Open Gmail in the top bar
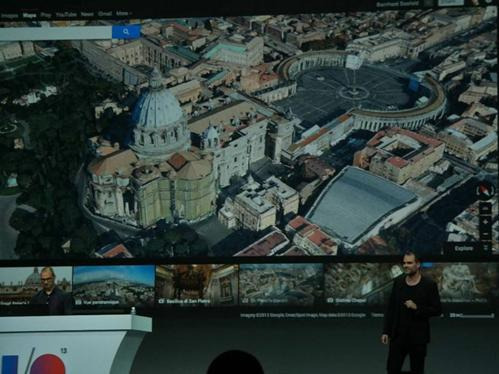The height and width of the screenshot is (374, 499). [x=105, y=14]
